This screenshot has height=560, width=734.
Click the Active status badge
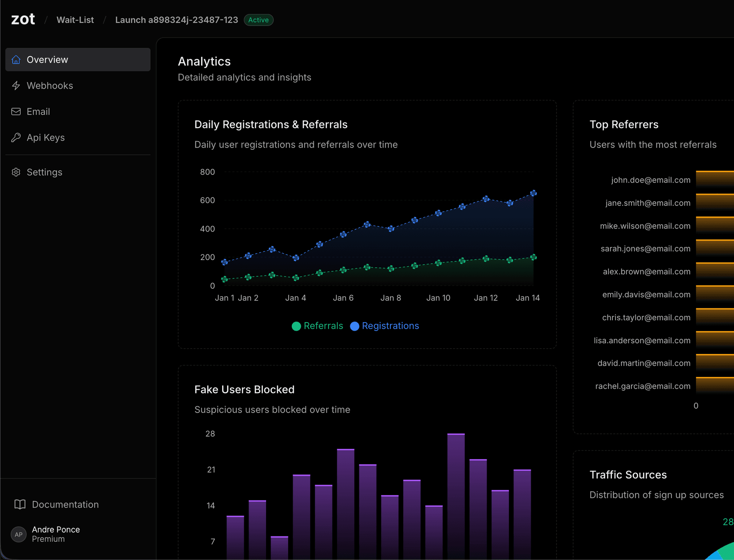coord(258,20)
